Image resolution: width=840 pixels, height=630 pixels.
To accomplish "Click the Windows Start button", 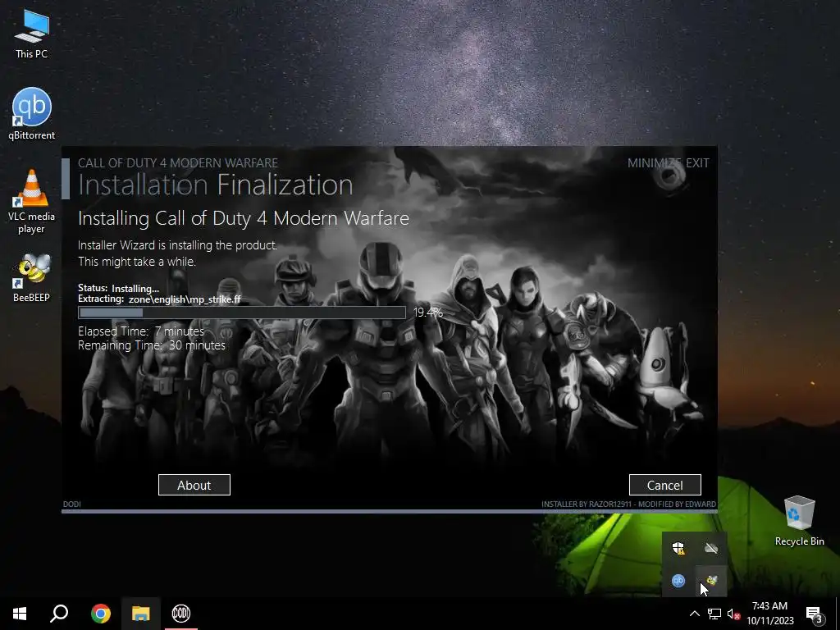I will (20, 614).
